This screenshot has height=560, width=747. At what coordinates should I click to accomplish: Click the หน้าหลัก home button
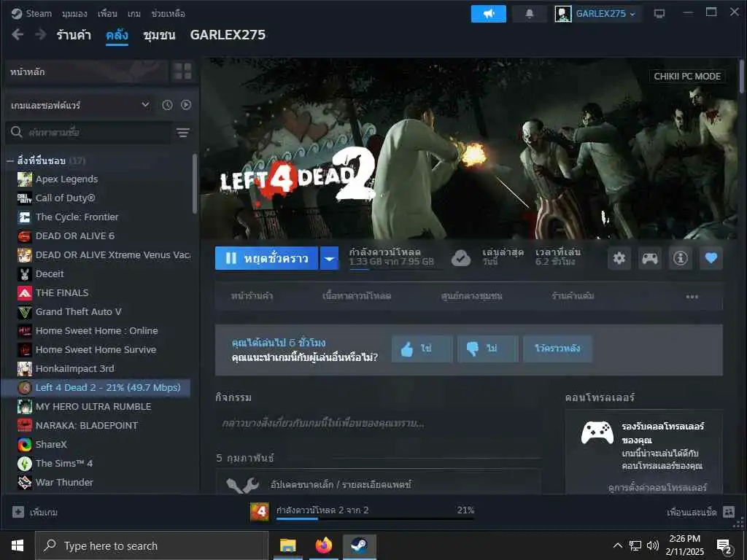tap(87, 72)
